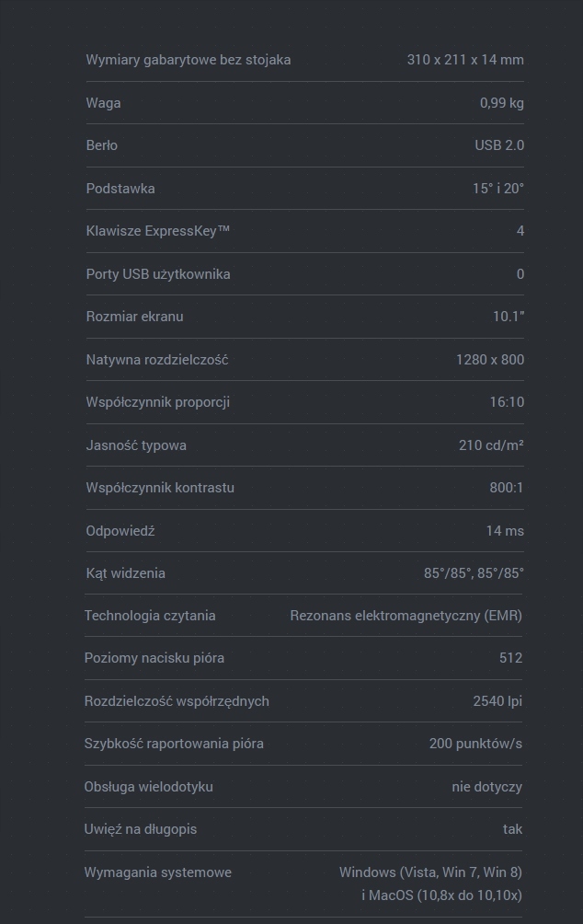Select the 2540 lpi value
The image size is (583, 924).
(497, 701)
